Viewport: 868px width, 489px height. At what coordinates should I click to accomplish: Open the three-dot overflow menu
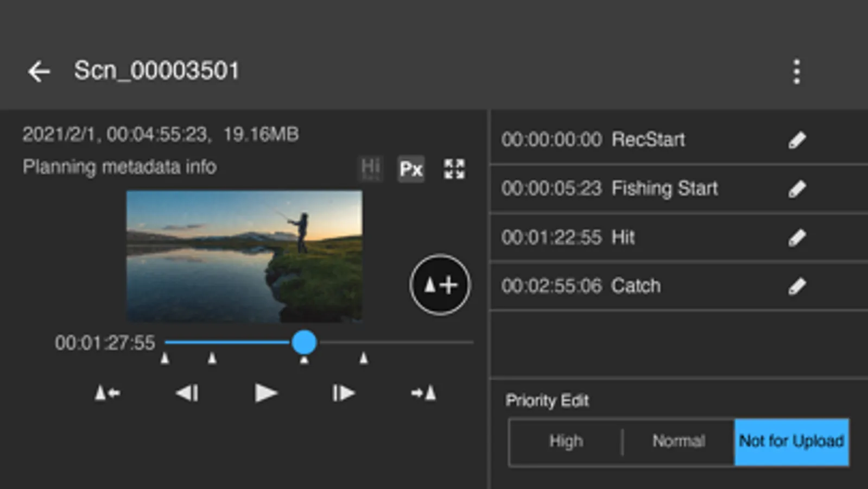coord(796,72)
